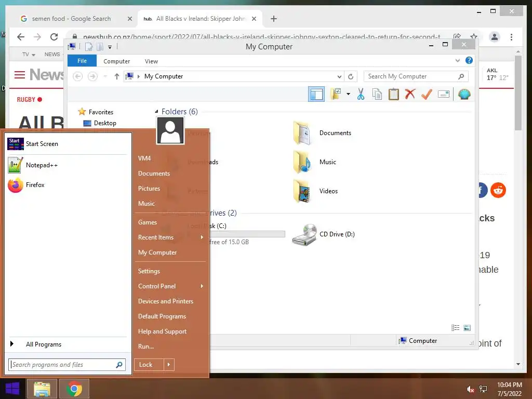Click the Paste clipboard icon

pos(394,94)
